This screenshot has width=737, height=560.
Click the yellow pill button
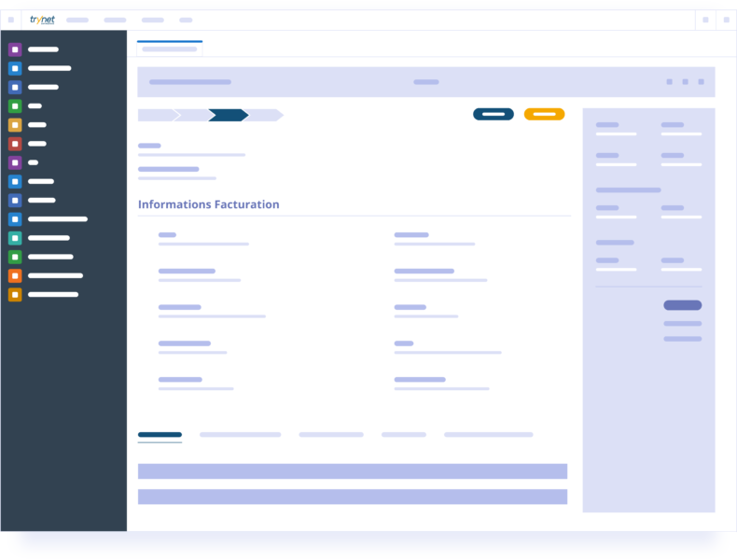pos(544,114)
